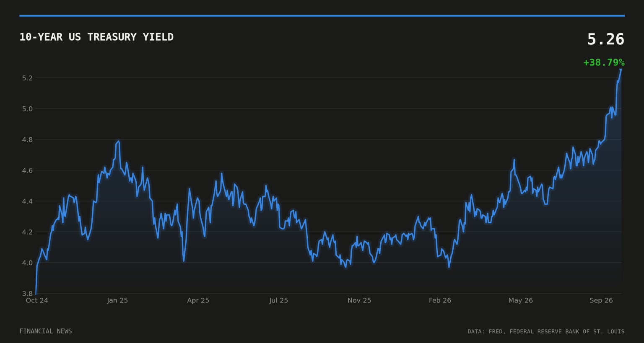Click the "May 26" x-axis label
644x343 pixels.
pyautogui.click(x=521, y=300)
